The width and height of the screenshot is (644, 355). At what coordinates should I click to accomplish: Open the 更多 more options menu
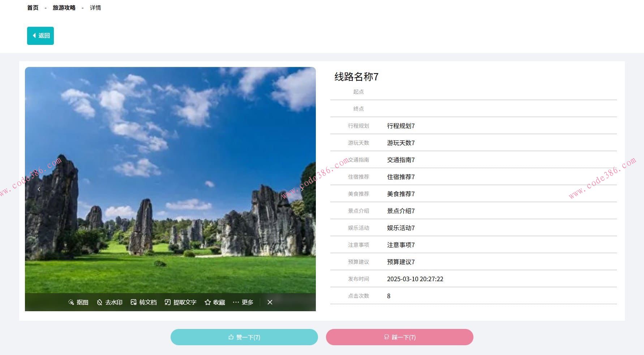tap(248, 302)
